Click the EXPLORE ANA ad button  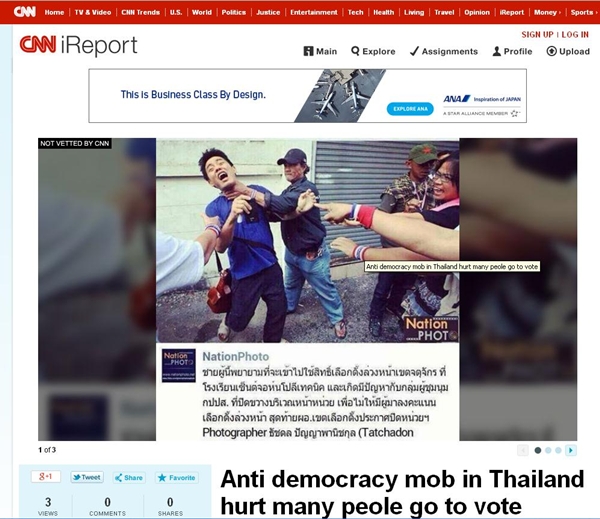pos(410,109)
